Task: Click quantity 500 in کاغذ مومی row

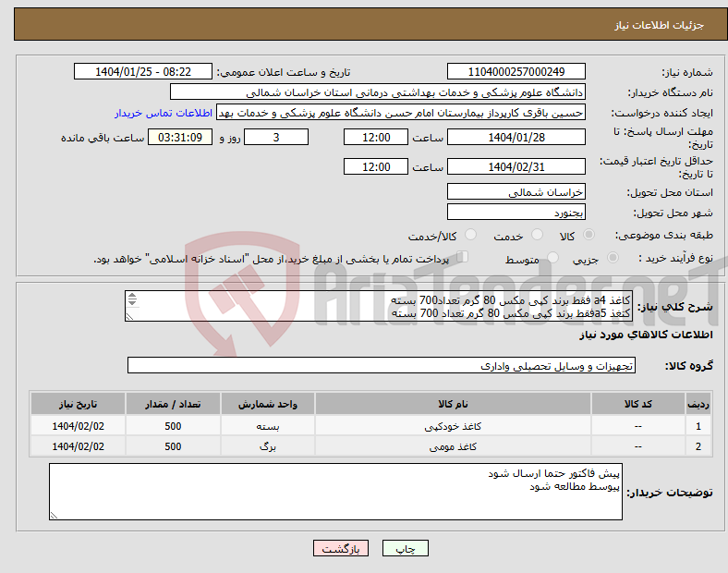Action: 173,446
